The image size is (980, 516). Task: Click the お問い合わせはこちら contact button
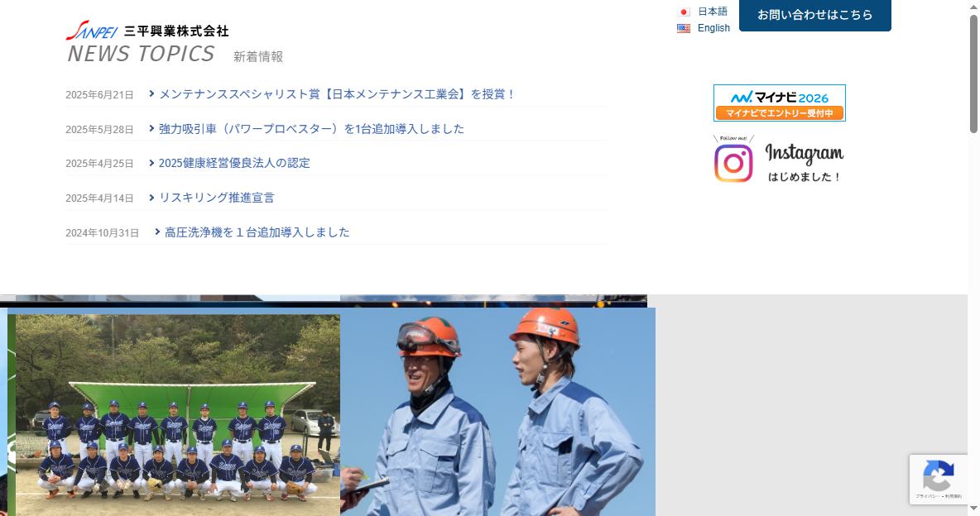pos(815,14)
